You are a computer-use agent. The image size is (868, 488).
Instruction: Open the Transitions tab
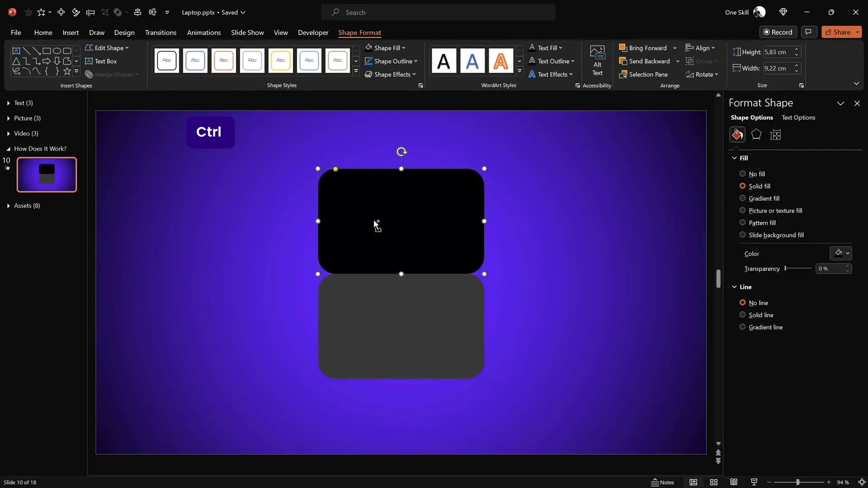[160, 33]
